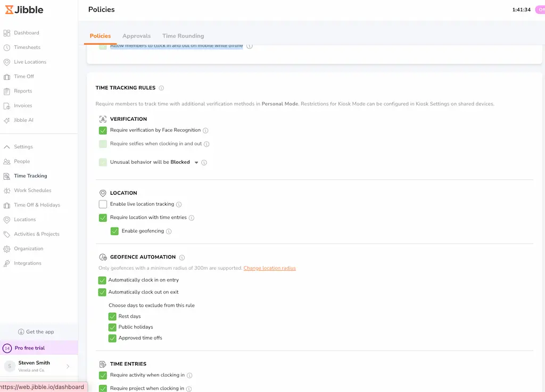Viewport: 545px width, 392px height.
Task: Click the Timesheets clock icon
Action: coord(6,47)
